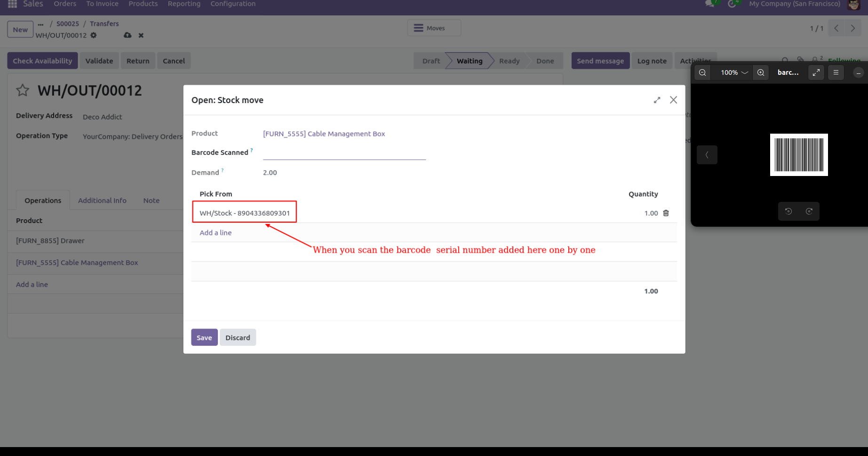Click Check Availability button
868x456 pixels.
tap(42, 61)
